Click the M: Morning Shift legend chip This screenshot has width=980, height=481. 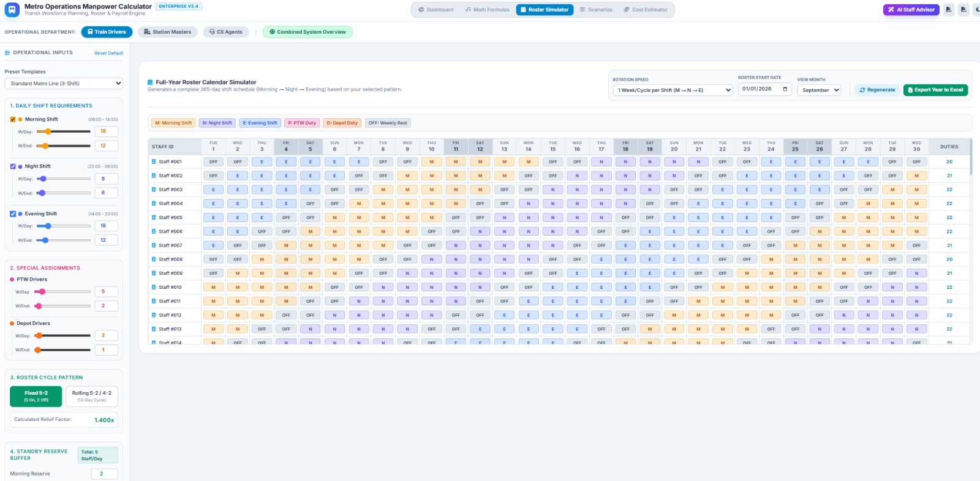pyautogui.click(x=173, y=123)
